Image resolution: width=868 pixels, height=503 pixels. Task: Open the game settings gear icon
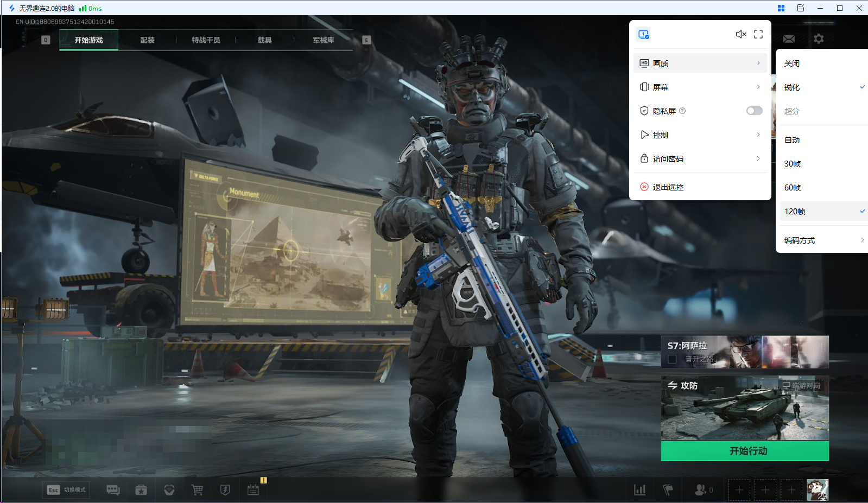819,39
